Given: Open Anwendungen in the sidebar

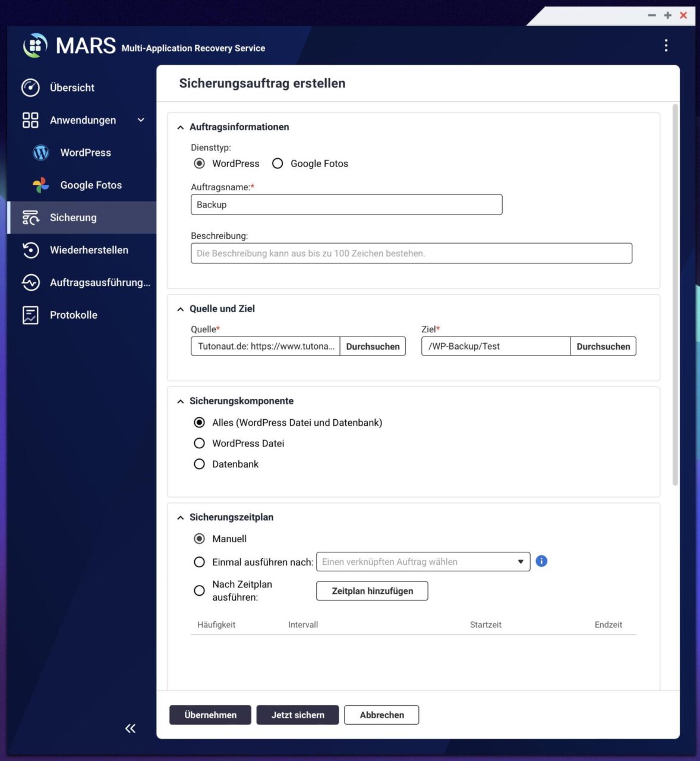Looking at the screenshot, I should (x=82, y=120).
